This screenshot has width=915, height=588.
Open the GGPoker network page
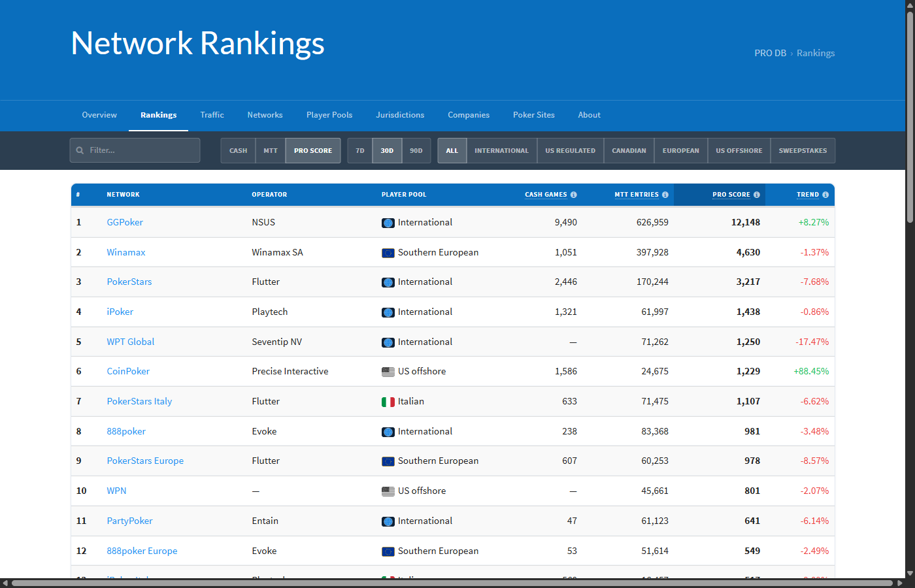[x=125, y=222]
